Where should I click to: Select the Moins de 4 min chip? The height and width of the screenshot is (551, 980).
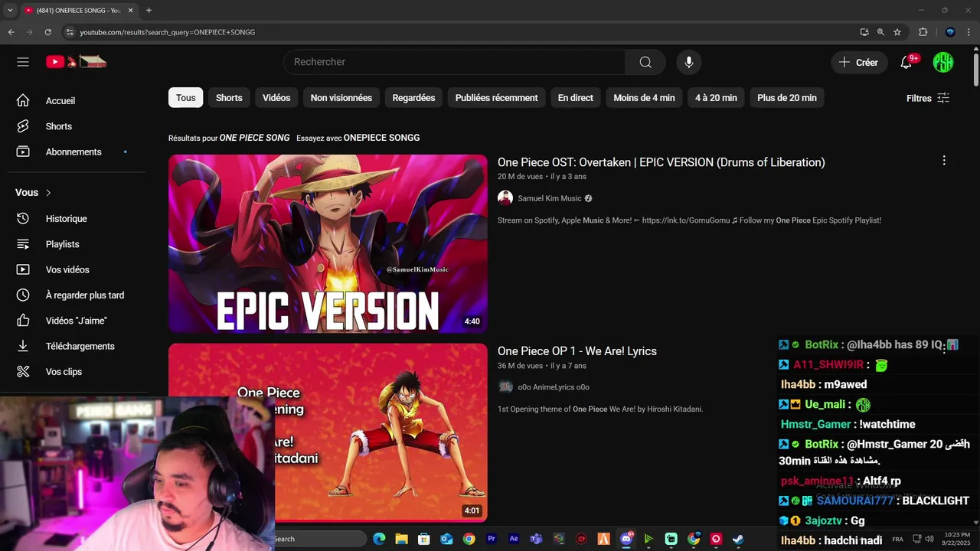644,98
